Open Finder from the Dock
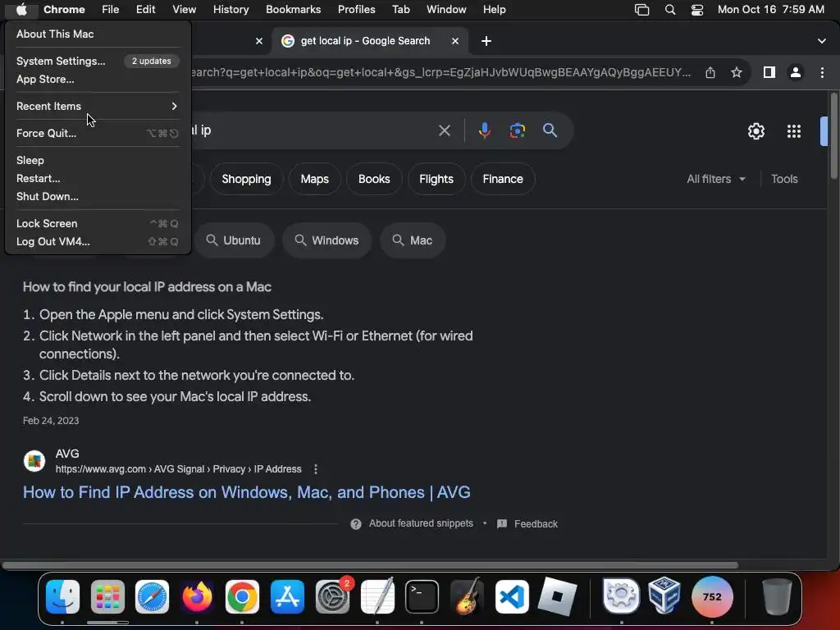Screen dimensions: 840x630 point(62,596)
